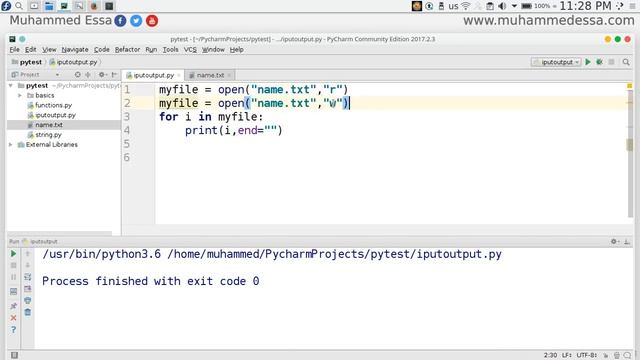Open the View menu
The width and height of the screenshot is (640, 360).
click(x=49, y=49)
